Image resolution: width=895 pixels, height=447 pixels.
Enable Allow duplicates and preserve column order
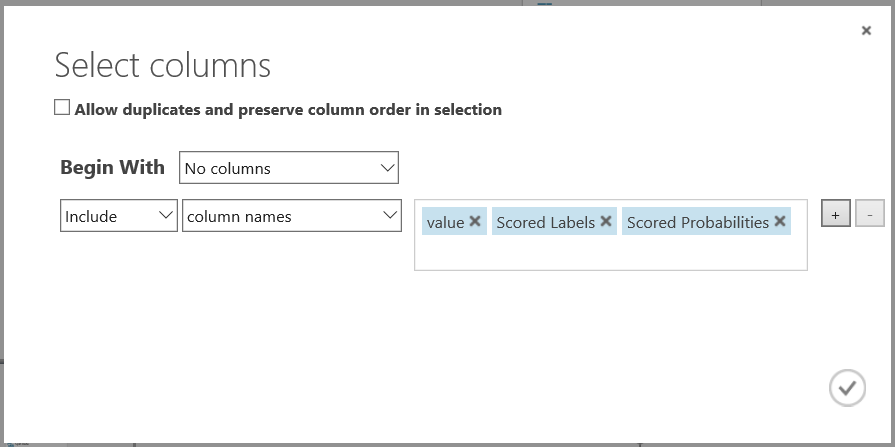[62, 108]
